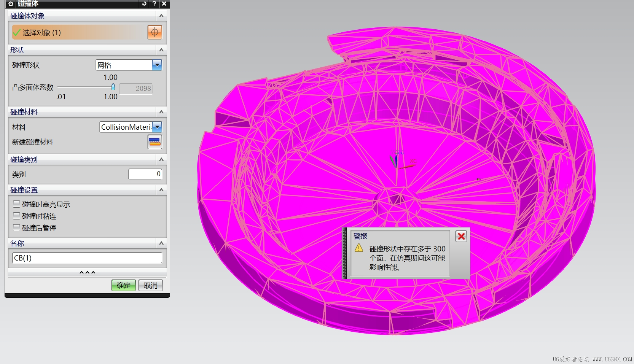Image resolution: width=634 pixels, height=364 pixels.
Task: Open the CollisionMaterial dropdown
Action: (157, 127)
